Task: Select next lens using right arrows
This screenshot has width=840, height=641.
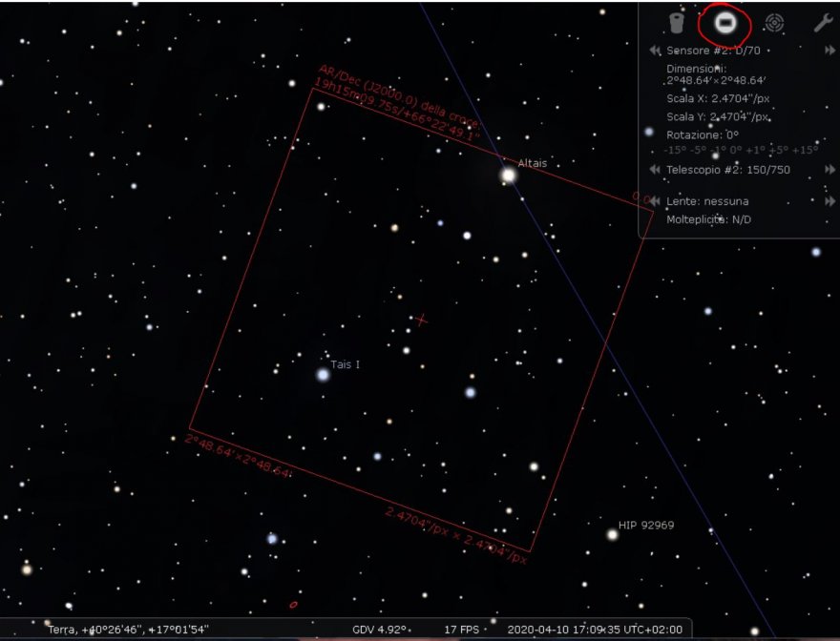Action: point(829,201)
